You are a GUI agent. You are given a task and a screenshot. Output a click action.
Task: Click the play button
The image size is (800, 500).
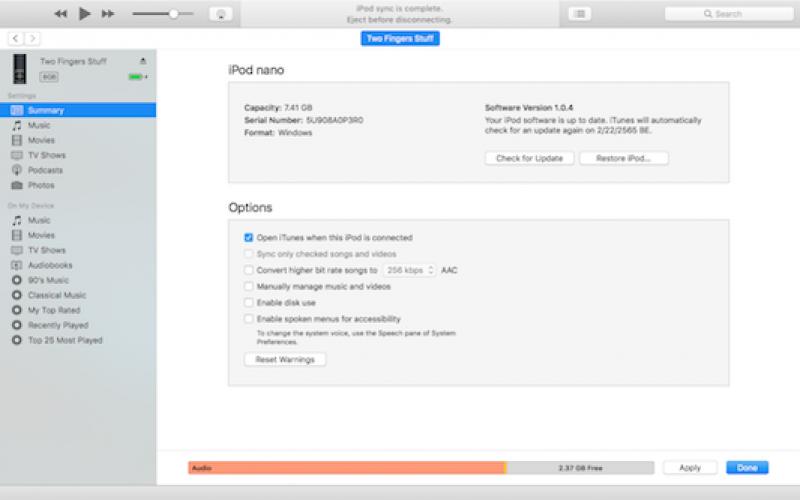tap(85, 14)
